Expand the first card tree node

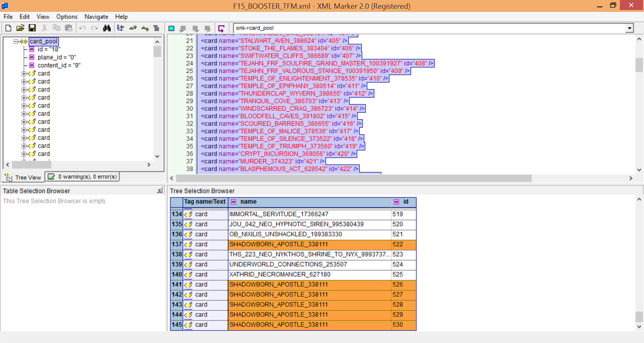24,74
